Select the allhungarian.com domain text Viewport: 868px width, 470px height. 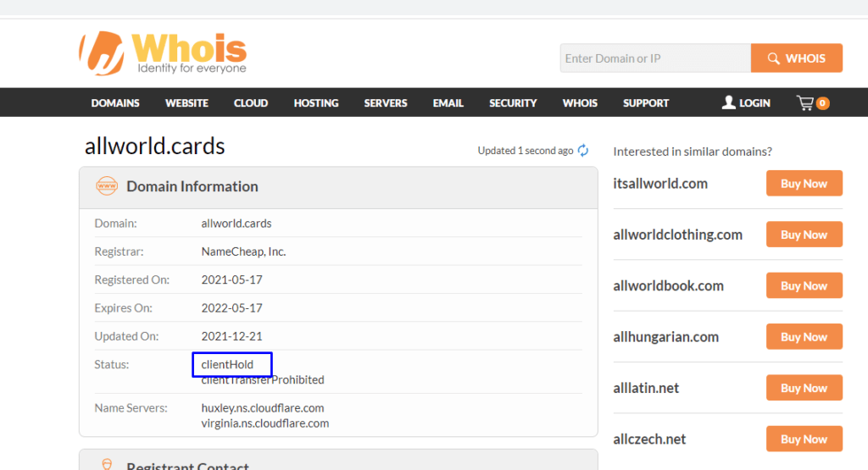(x=666, y=337)
